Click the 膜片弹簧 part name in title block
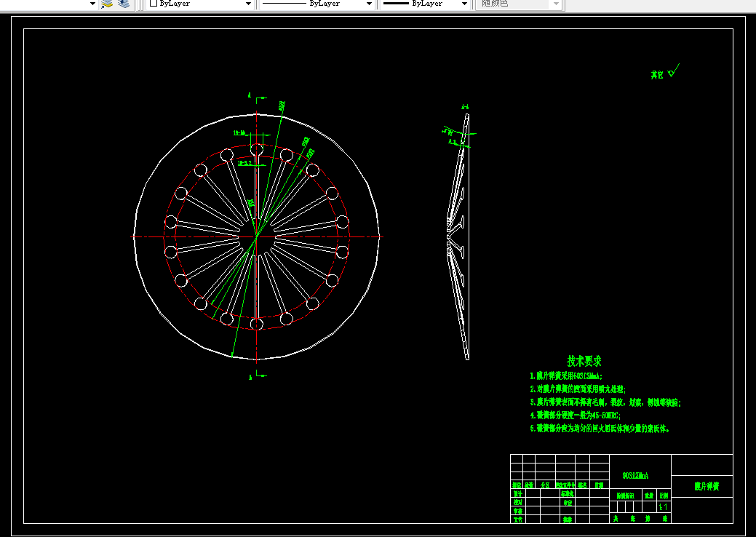Viewport: 756px width, 537px height. pyautogui.click(x=707, y=486)
